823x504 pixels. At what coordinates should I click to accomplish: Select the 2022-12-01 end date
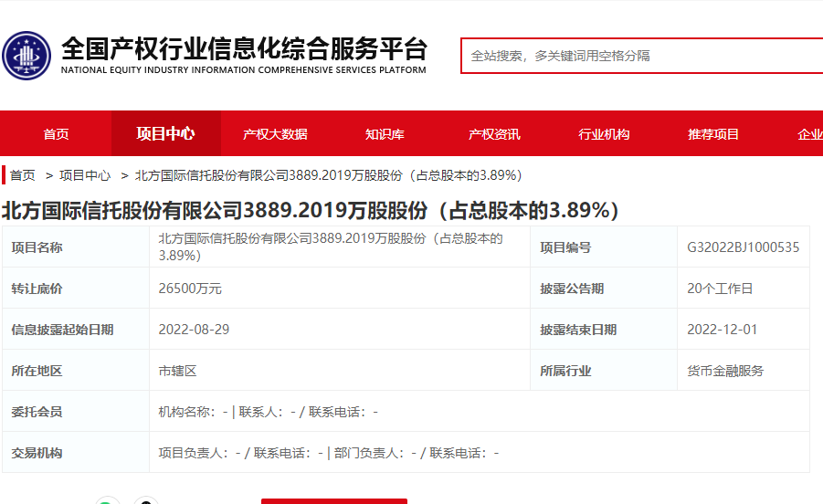click(723, 330)
